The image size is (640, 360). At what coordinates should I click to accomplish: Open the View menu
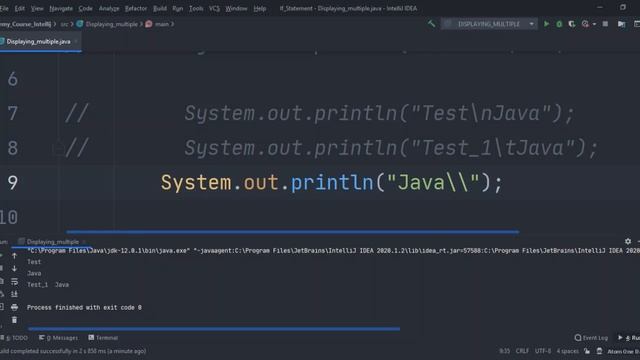coord(37,8)
